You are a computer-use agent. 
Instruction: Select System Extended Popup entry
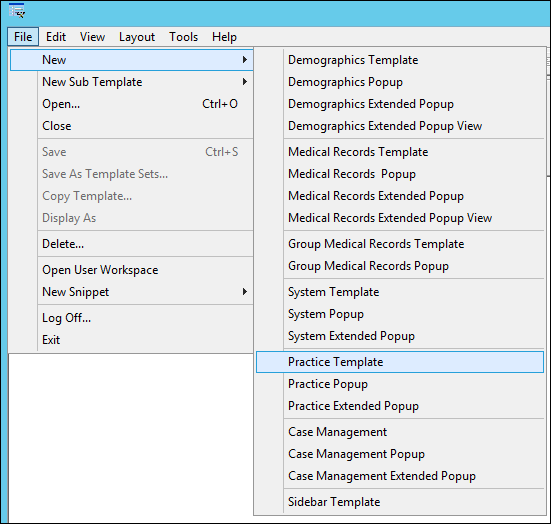400,336
